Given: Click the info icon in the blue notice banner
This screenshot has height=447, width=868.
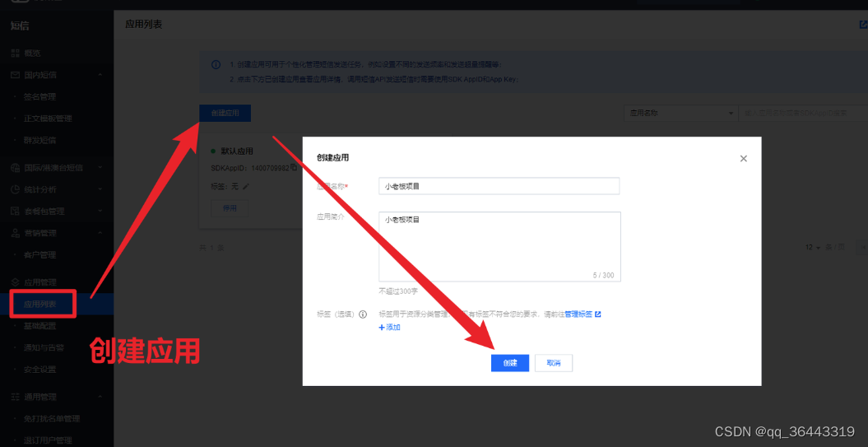Looking at the screenshot, I should coord(216,65).
